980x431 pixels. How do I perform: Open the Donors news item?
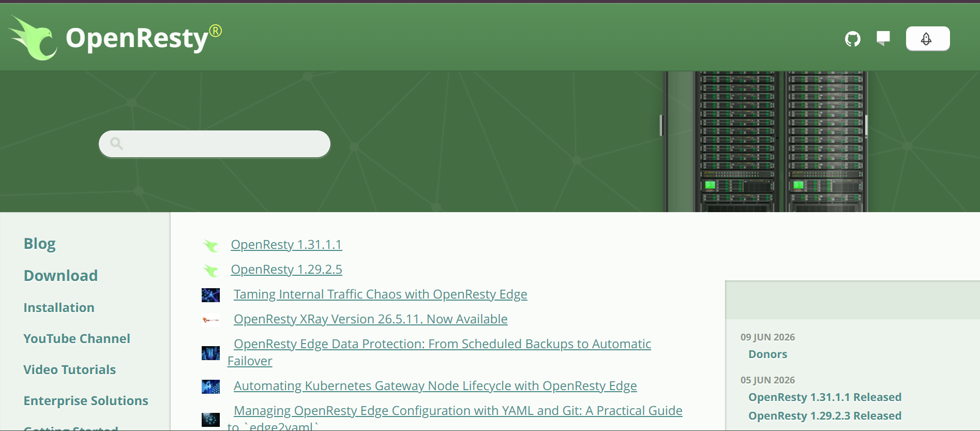[768, 354]
